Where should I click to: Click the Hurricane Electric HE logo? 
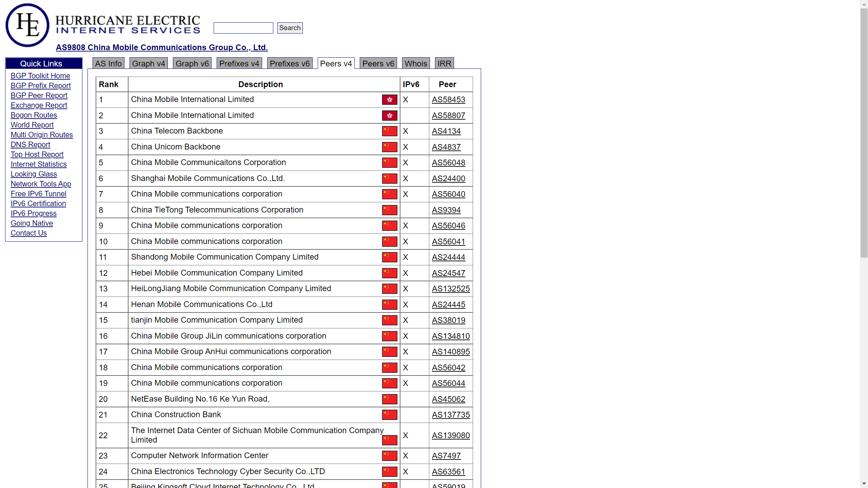click(x=27, y=25)
